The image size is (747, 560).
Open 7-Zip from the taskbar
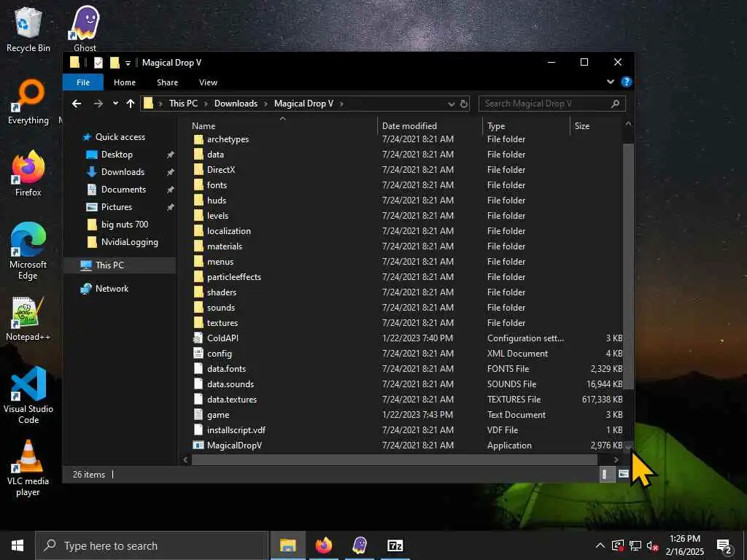(x=395, y=545)
